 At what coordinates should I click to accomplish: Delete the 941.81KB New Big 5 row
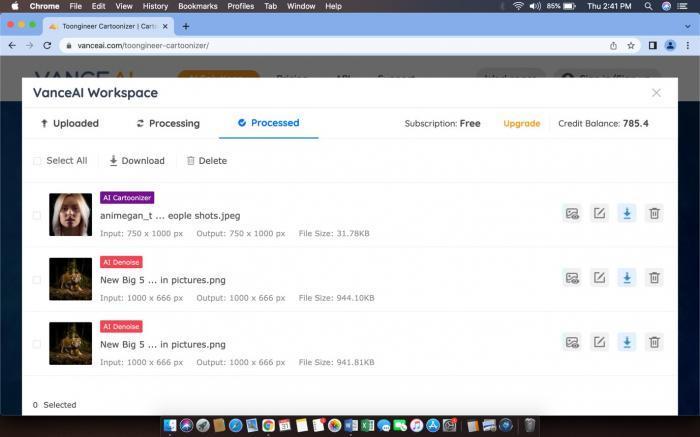pyautogui.click(x=654, y=342)
